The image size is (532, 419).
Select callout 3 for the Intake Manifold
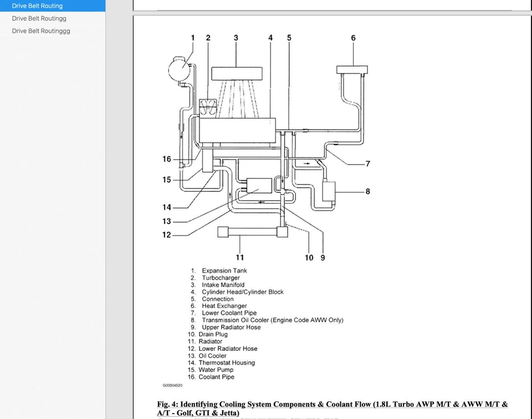tap(236, 38)
